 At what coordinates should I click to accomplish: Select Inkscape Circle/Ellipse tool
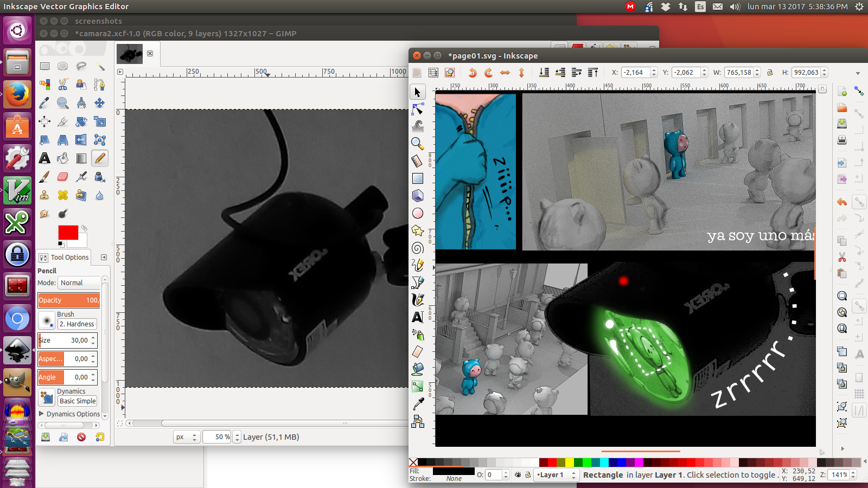pyautogui.click(x=418, y=213)
